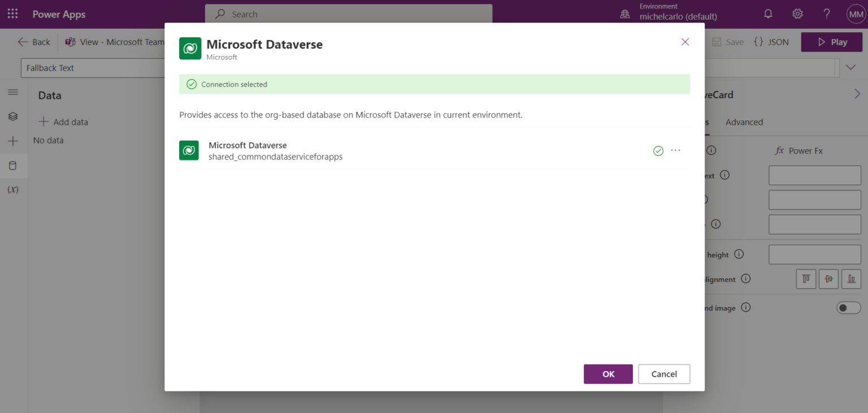Select the Insert (+) panel icon
The image size is (868, 413).
tap(13, 141)
